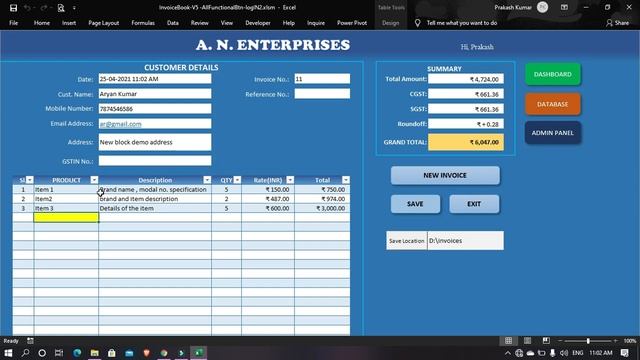
Task: Open the Developer ribbon tab
Action: click(x=258, y=23)
